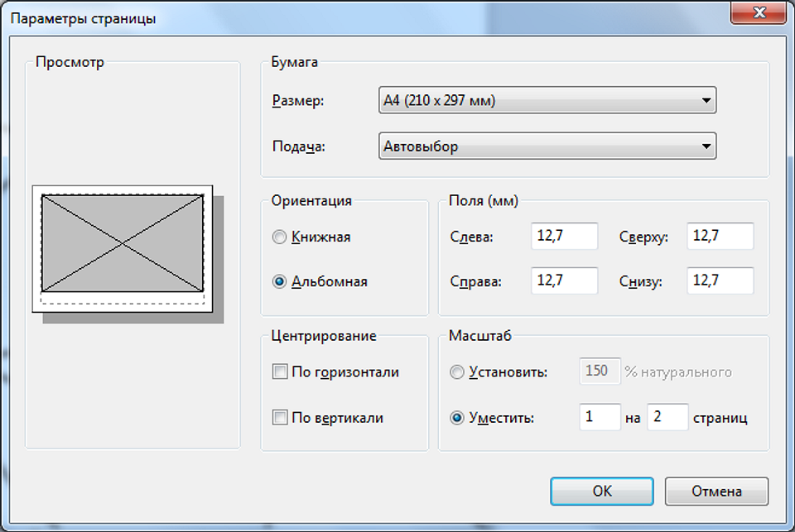Click the scale percentage field showing 150
This screenshot has height=532, width=795.
pyautogui.click(x=600, y=371)
